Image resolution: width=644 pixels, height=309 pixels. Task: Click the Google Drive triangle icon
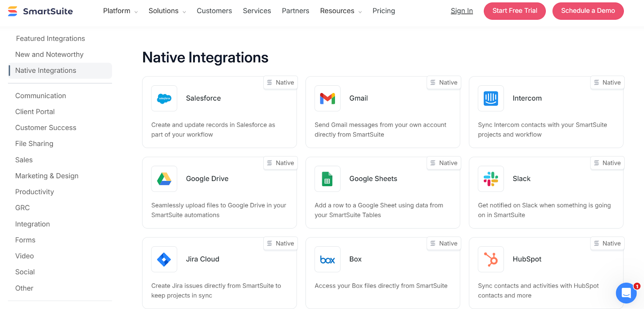[x=164, y=179]
